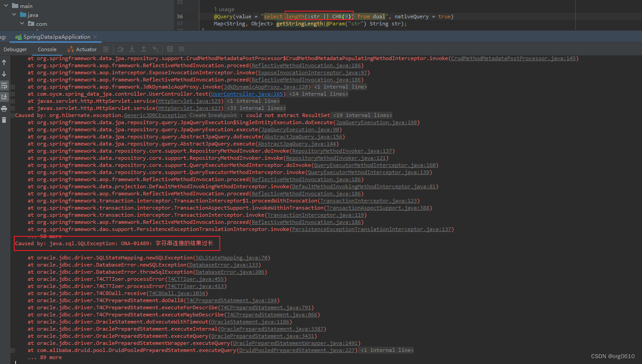Screen dimensions: 642x364
Task: Open TransactionAspectSupport.java:388 link
Action: 378,208
